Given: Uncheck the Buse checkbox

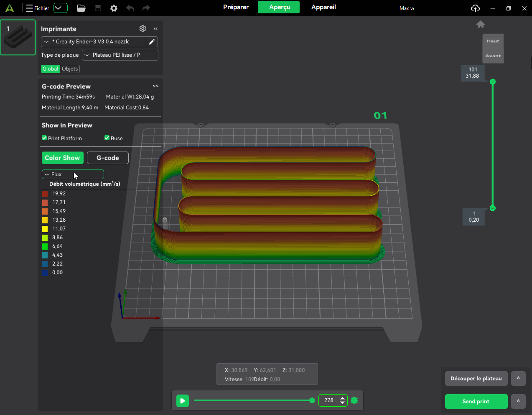Looking at the screenshot, I should coord(107,138).
